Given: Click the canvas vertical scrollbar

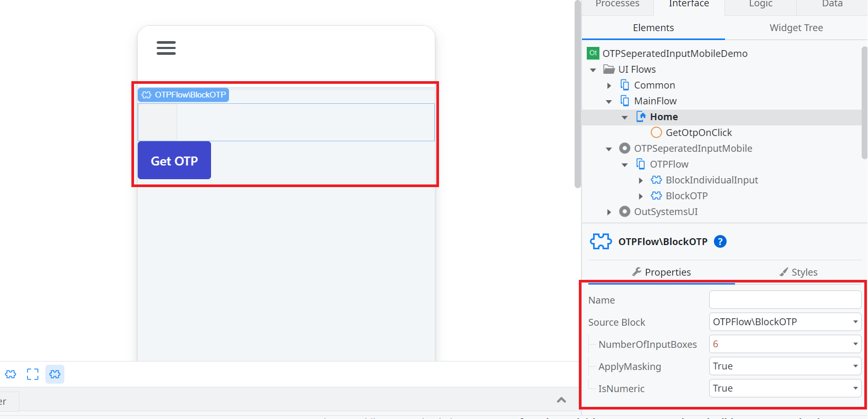Looking at the screenshot, I should click(578, 94).
